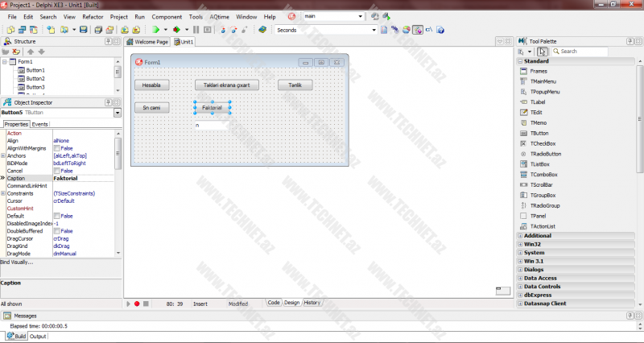Open the Refactor menu
Image resolution: width=644 pixels, height=343 pixels.
pyautogui.click(x=93, y=16)
